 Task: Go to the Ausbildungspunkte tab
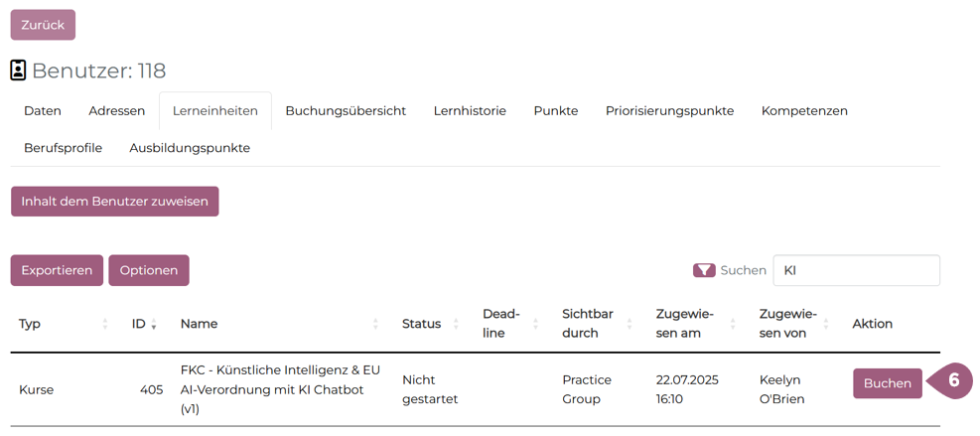click(190, 148)
